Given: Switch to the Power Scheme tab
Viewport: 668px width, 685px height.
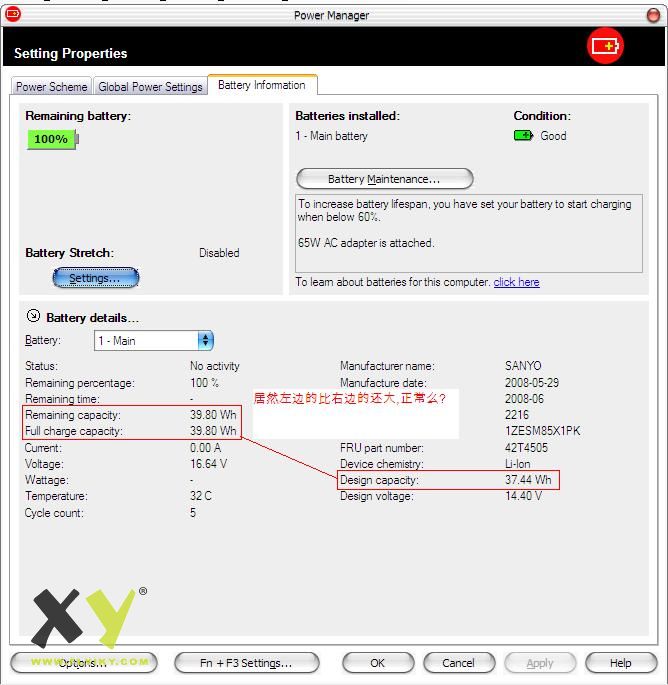Looking at the screenshot, I should click(x=52, y=86).
